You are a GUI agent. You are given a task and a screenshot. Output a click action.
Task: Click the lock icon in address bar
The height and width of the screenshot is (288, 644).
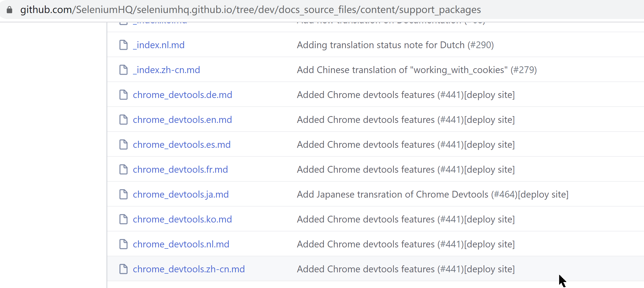point(9,10)
